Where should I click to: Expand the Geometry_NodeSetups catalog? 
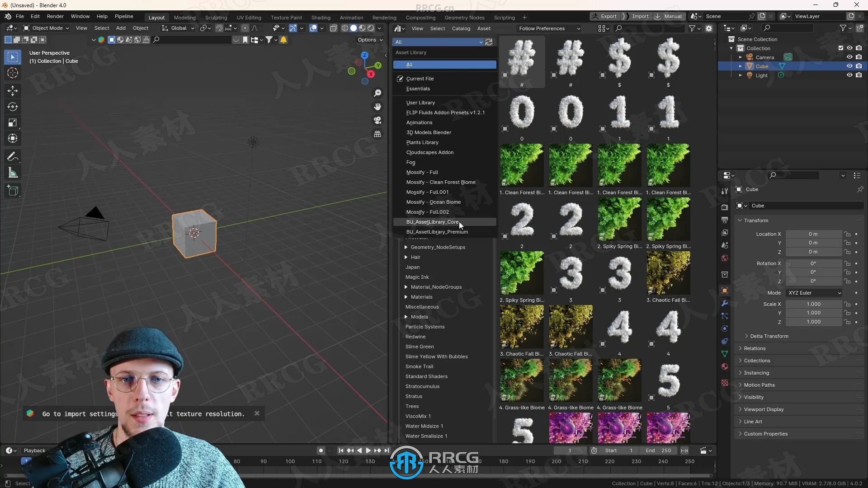click(x=406, y=247)
